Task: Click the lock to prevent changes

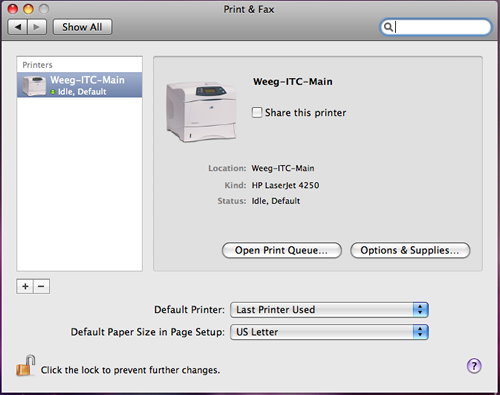Action: pyautogui.click(x=26, y=366)
